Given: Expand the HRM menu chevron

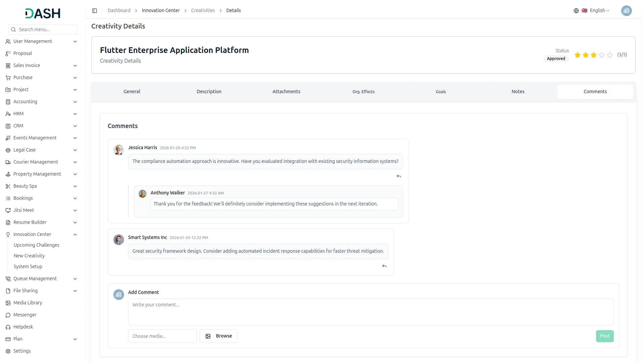Looking at the screenshot, I should [75, 114].
